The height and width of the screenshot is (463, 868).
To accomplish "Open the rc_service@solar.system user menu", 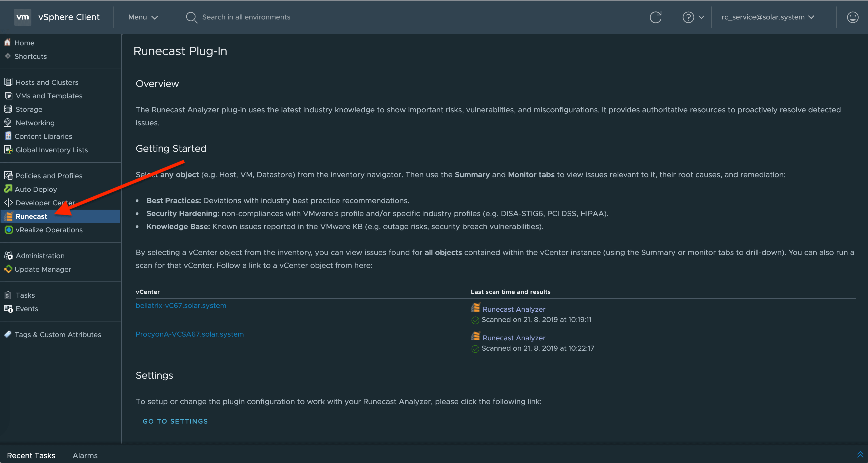I will [768, 17].
